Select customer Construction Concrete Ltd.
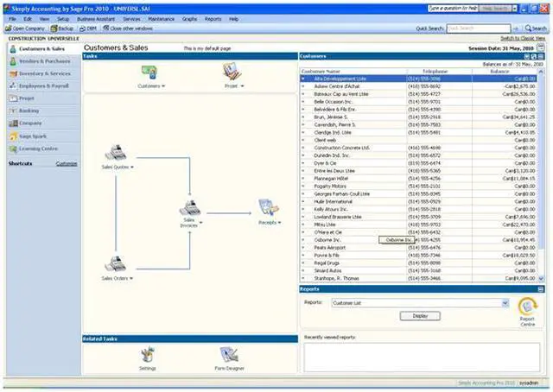The image size is (553, 392). coord(418,148)
